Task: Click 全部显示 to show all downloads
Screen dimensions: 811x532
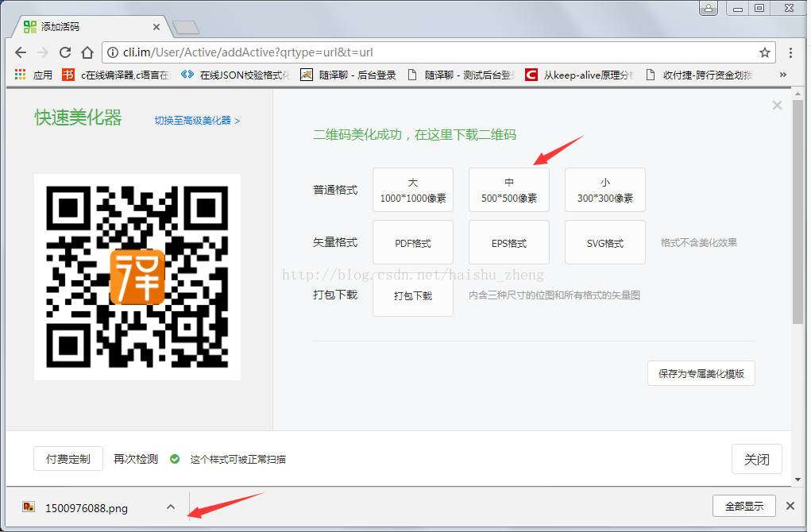Action: coord(743,506)
